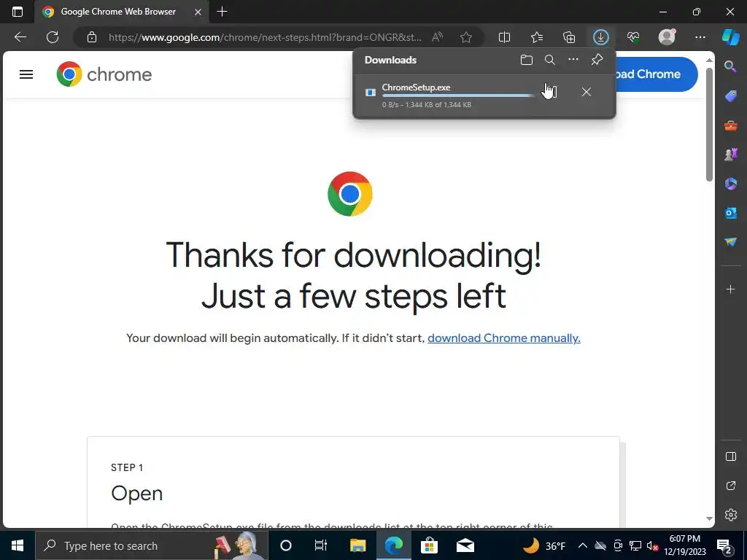Open File Explorer from taskbar

tap(357, 545)
